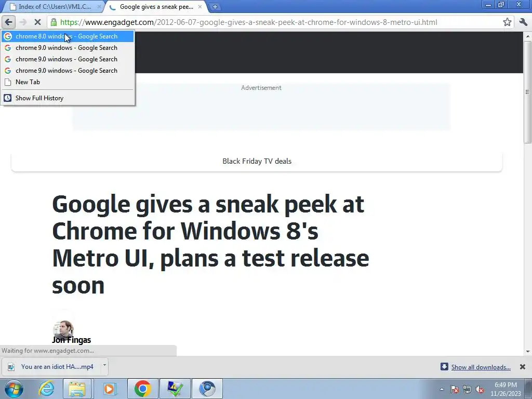Click the Advertisement label
This screenshot has height=399, width=532.
pos(261,87)
